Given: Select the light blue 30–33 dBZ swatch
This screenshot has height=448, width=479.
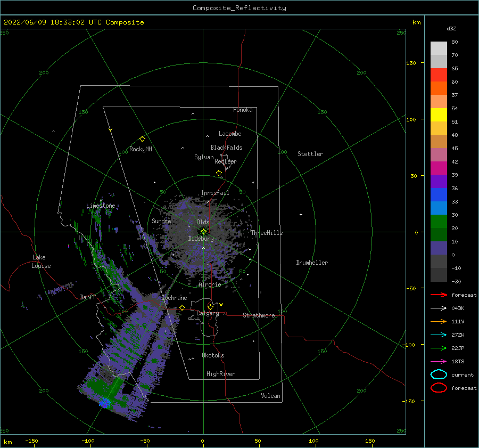Looking at the screenshot, I should tap(439, 208).
